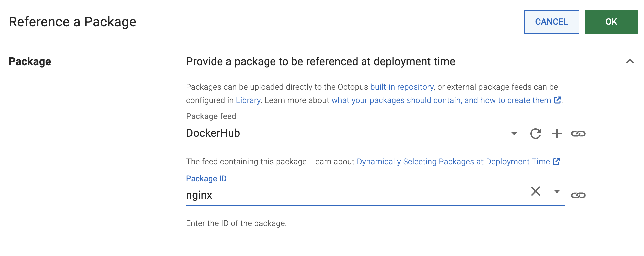644x256 pixels.
Task: Click the Package ID label
Action: point(206,178)
